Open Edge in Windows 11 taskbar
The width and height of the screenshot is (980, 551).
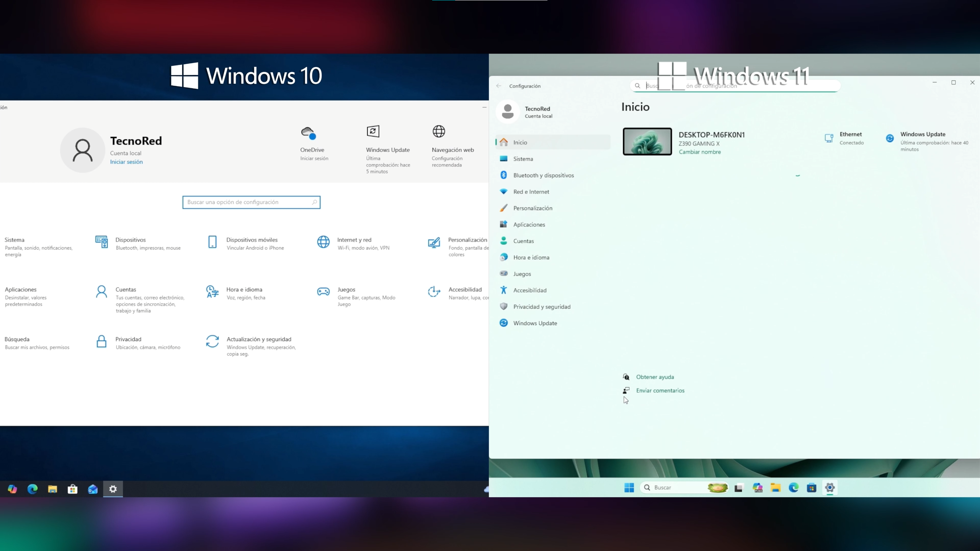coord(794,487)
